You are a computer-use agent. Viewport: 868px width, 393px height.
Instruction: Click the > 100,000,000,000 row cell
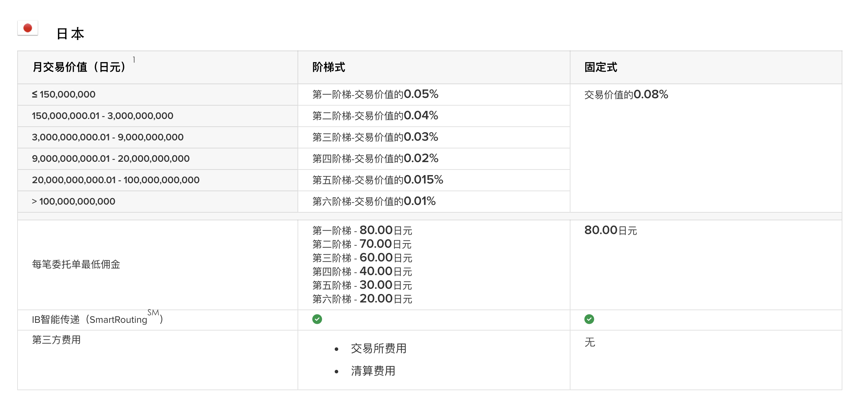(73, 201)
